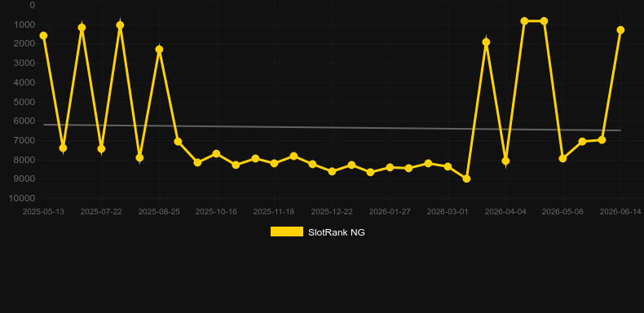Click the gray trend line

point(332,127)
